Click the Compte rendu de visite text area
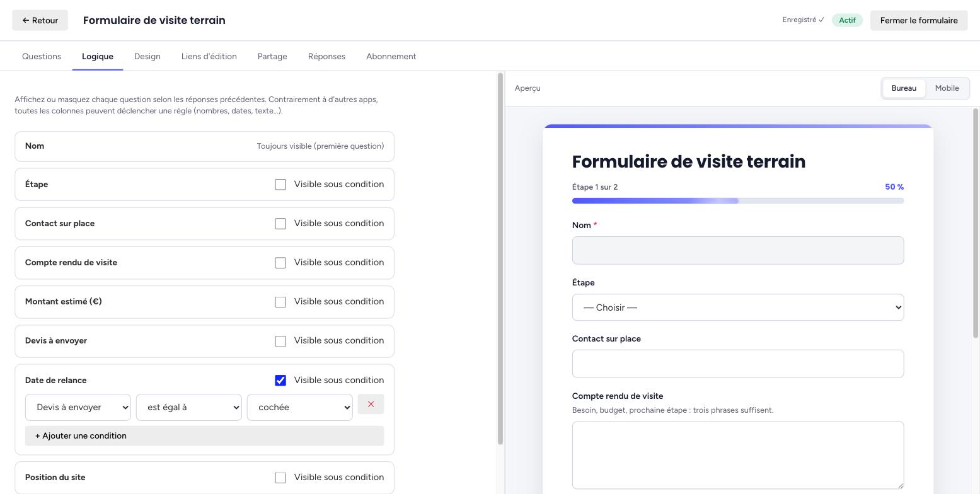Screen dimensions: 980x494 738,455
